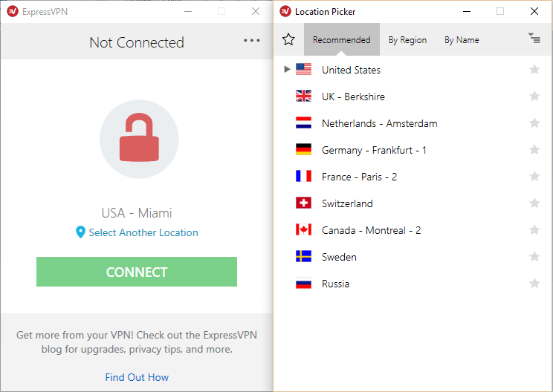Choose France - Paris - 2 location
This screenshot has height=392, width=553.
click(359, 177)
